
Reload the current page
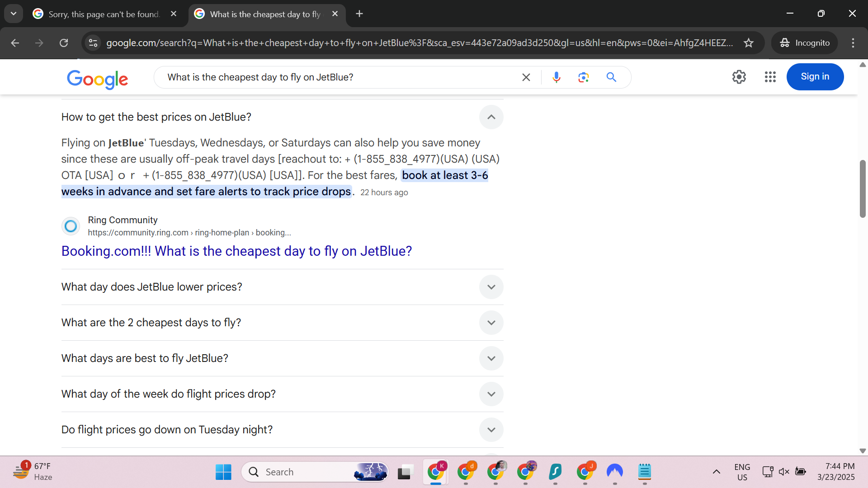[x=64, y=43]
